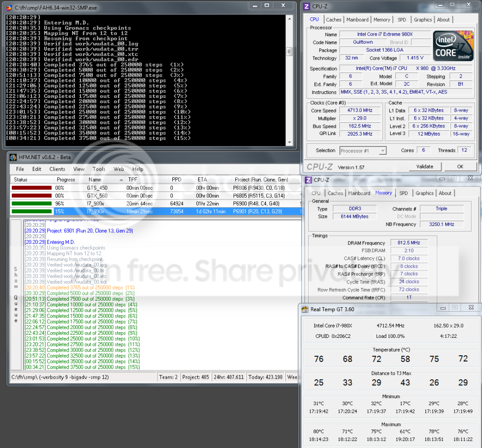Screen dimensions: 482x448
Task: Switch to the Mainboard tab in CPU-Z
Action: click(x=357, y=19)
